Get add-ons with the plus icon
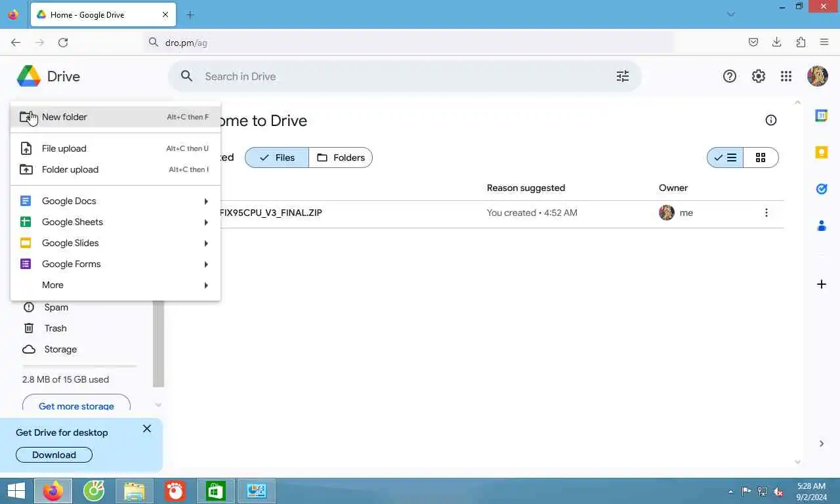The height and width of the screenshot is (504, 840). click(x=822, y=284)
